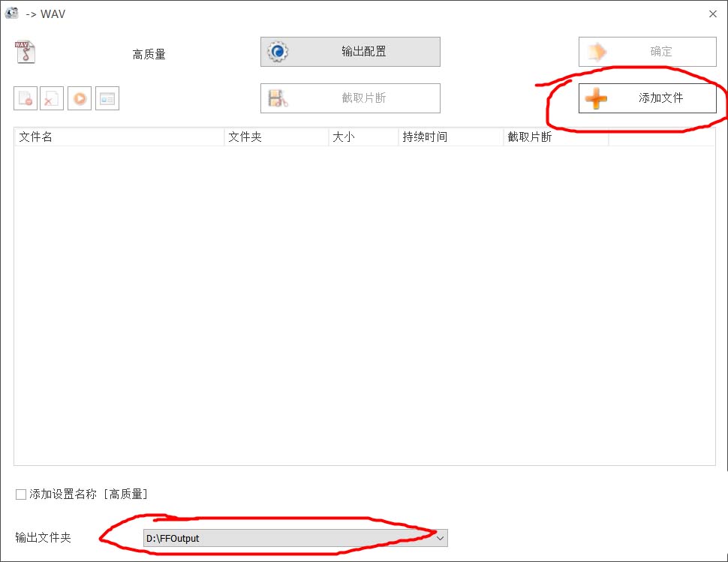Click the remove file icon in toolbar
Image resolution: width=728 pixels, height=562 pixels.
click(26, 98)
